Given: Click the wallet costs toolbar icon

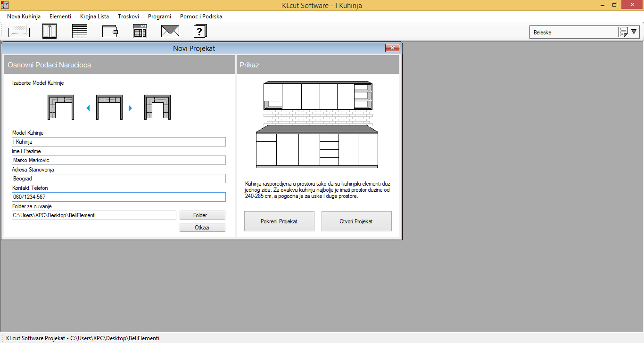Looking at the screenshot, I should click(x=110, y=32).
